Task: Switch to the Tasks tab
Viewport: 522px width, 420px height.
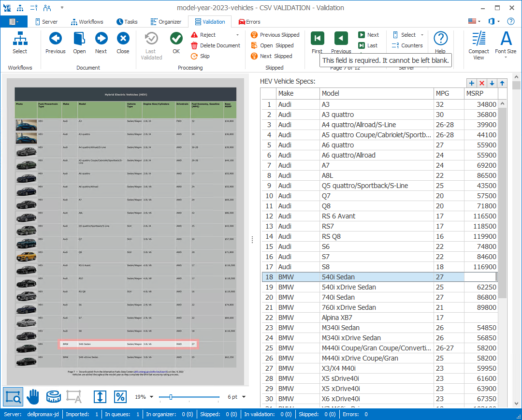Action: tap(127, 22)
